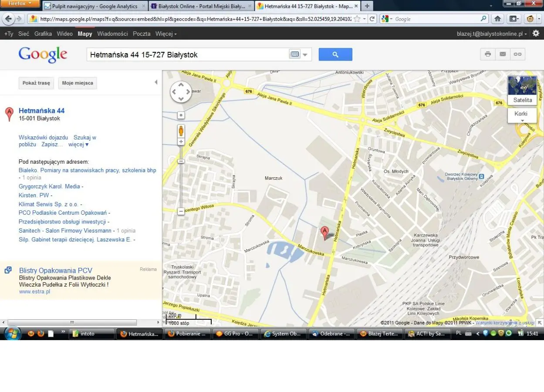Open the blazej.t@bialystokonline.pl account dropdown
This screenshot has width=544, height=392.
pyautogui.click(x=491, y=34)
